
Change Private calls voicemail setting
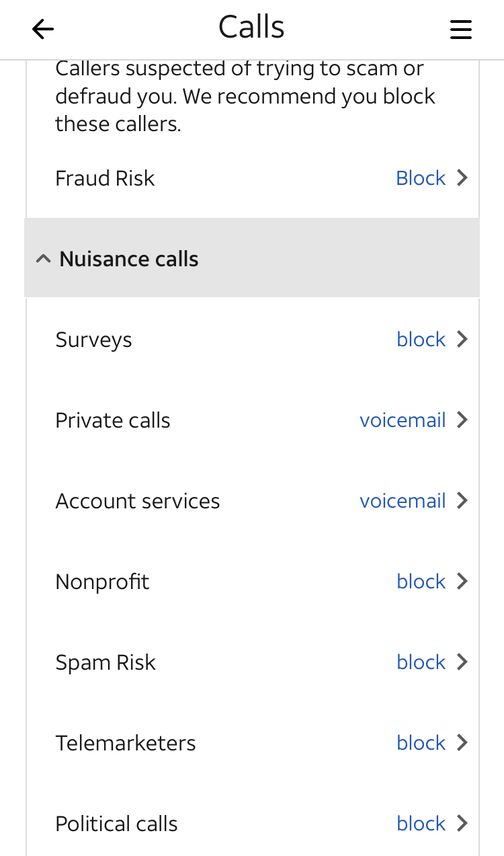coord(403,420)
